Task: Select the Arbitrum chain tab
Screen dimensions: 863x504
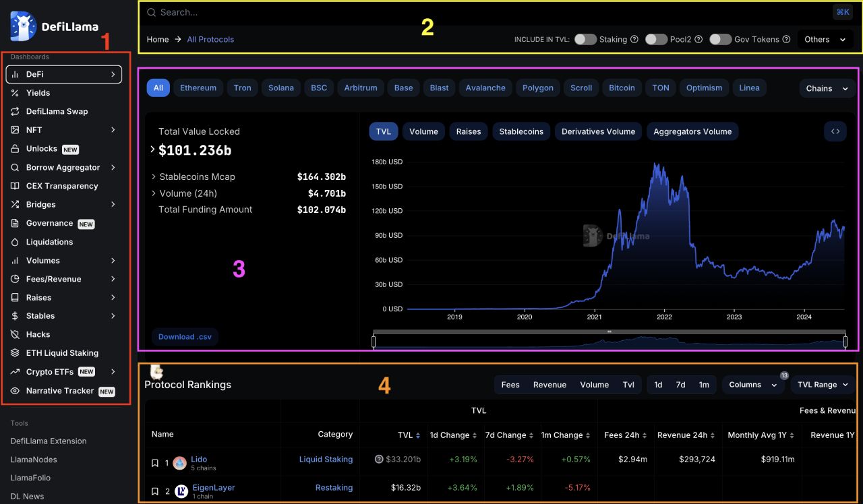Action: [361, 88]
